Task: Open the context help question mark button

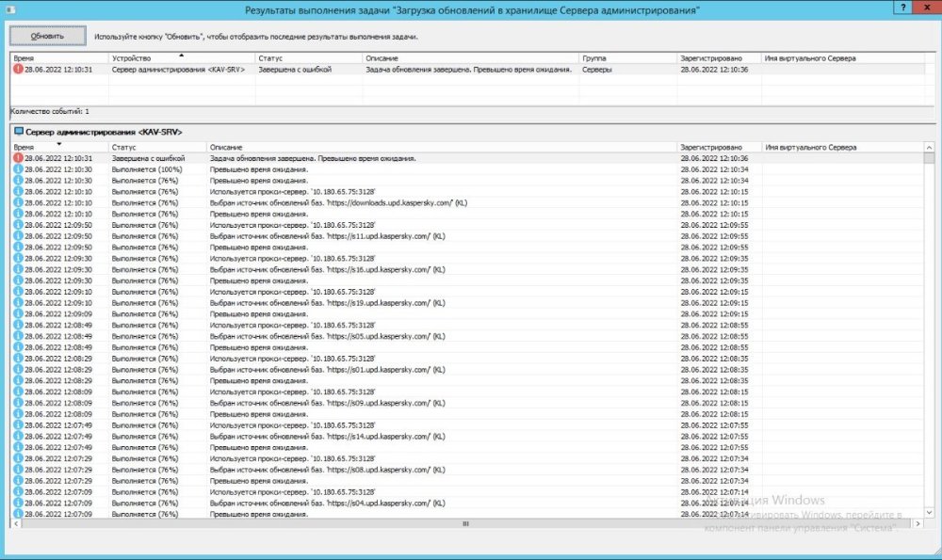Action: pyautogui.click(x=903, y=8)
